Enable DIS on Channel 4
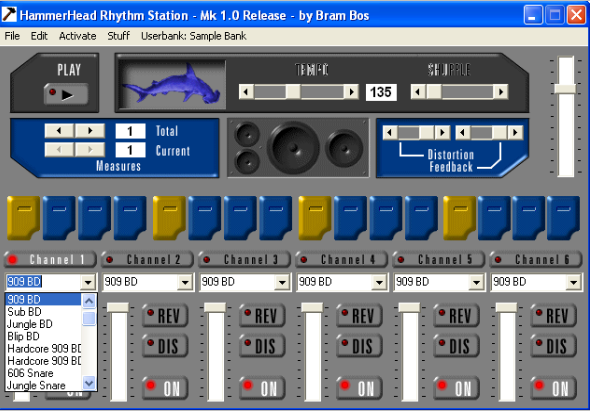590x417 pixels. (359, 345)
